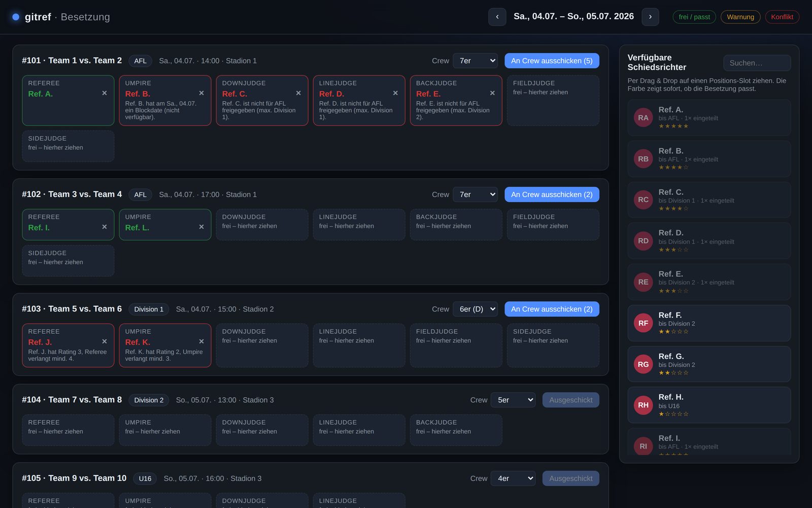The image size is (812, 508).
Task: Click the RH avatar of Ref. H.
Action: coord(643,405)
